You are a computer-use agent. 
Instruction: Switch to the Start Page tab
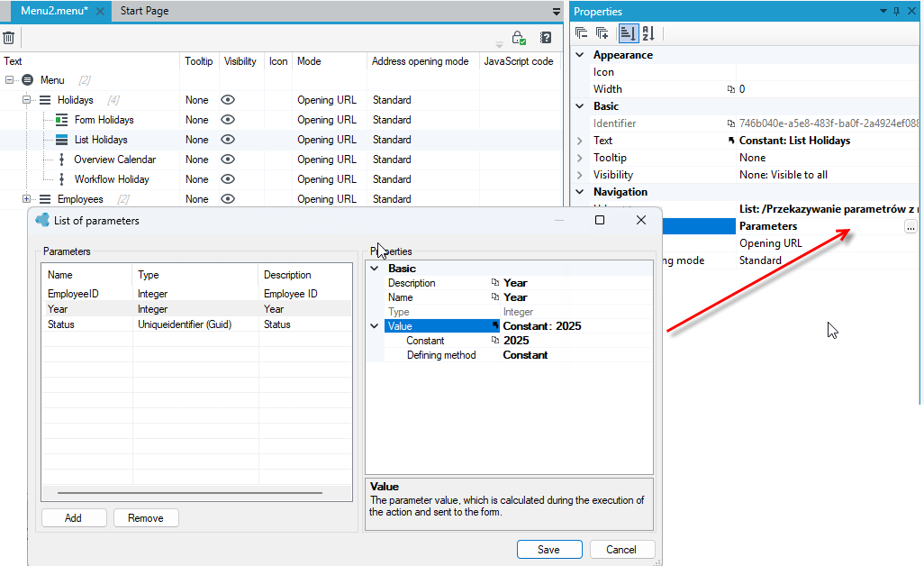[x=144, y=11]
